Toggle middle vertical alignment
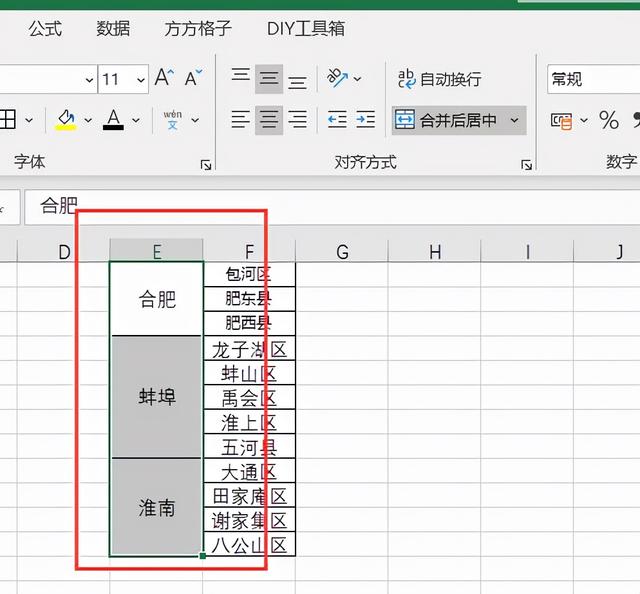This screenshot has height=594, width=640. pyautogui.click(x=269, y=79)
